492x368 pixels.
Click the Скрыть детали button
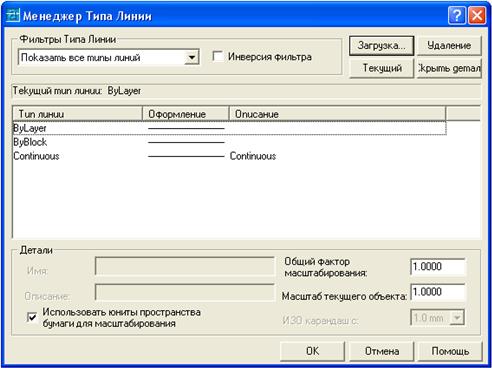click(449, 68)
